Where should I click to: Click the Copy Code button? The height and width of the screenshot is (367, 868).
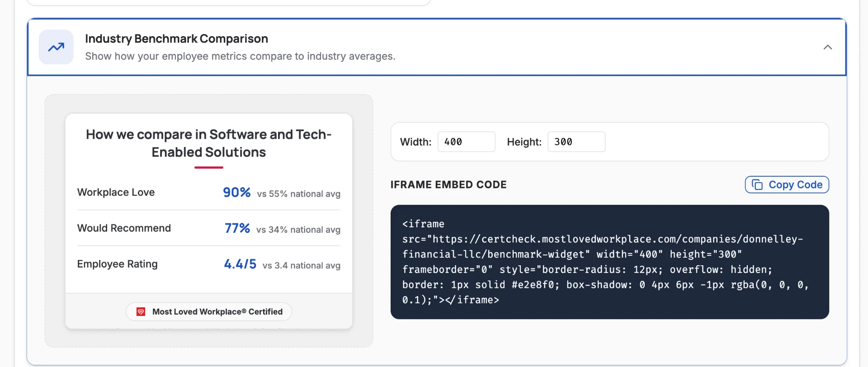(x=787, y=184)
